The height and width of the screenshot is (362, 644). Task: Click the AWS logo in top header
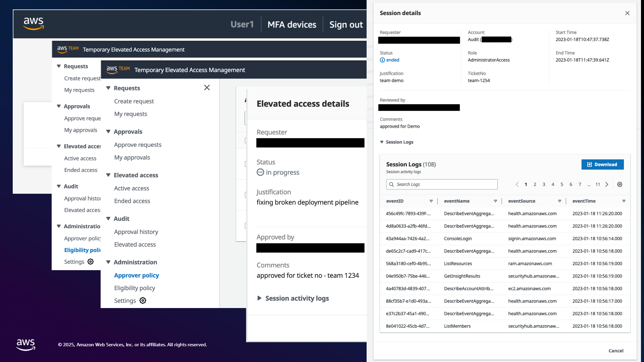34,24
